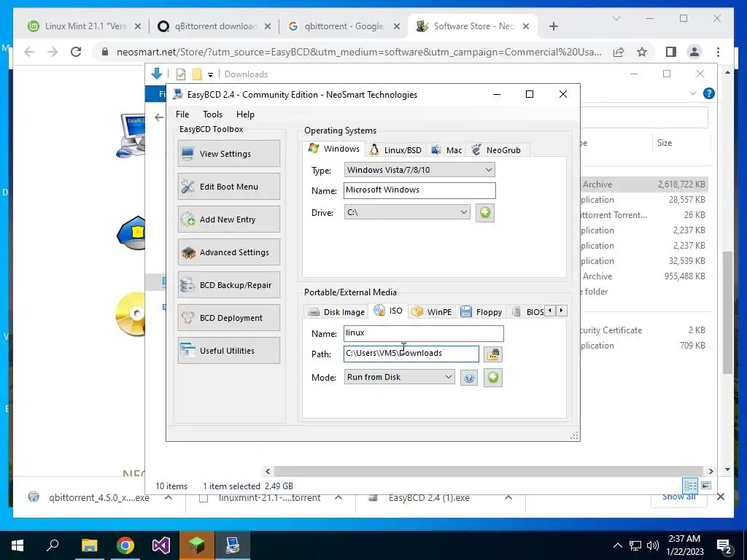Viewport: 747px width, 560px height.
Task: Click the ISO Path input field
Action: (x=411, y=354)
